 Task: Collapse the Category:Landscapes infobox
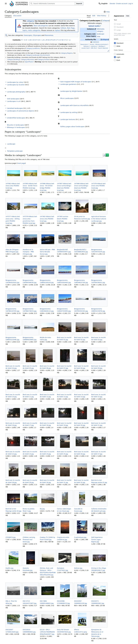coord(105,21)
